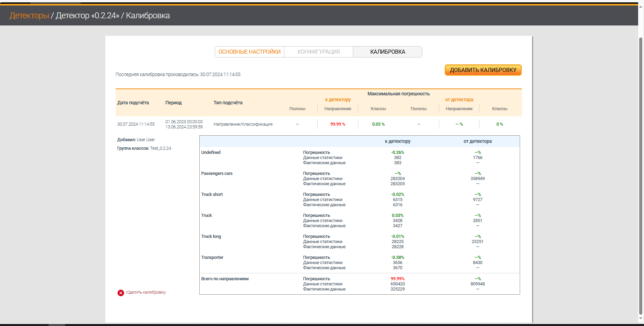
Task: Switch to the Основные настройки tab
Action: coord(250,52)
